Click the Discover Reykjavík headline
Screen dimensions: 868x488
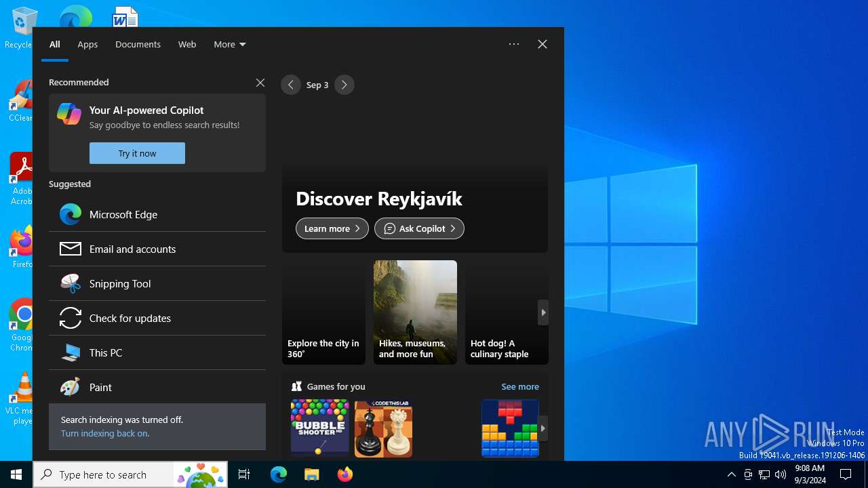(379, 199)
